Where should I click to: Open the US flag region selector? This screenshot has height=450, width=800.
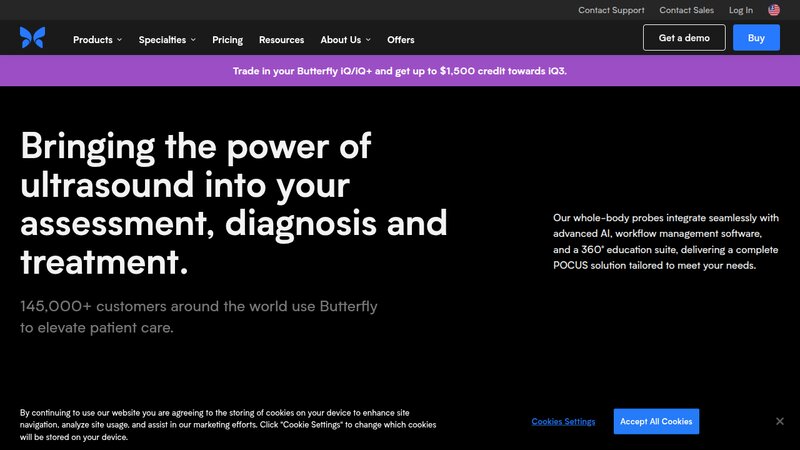[x=773, y=10]
